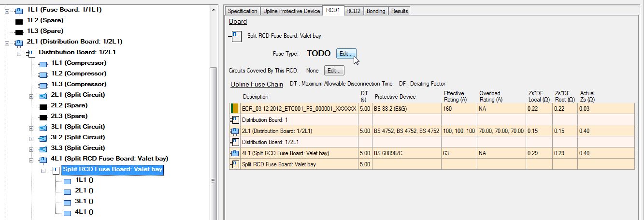Click the icon on the Distribution Board: 1 table row
644x220 pixels.
pos(235,120)
